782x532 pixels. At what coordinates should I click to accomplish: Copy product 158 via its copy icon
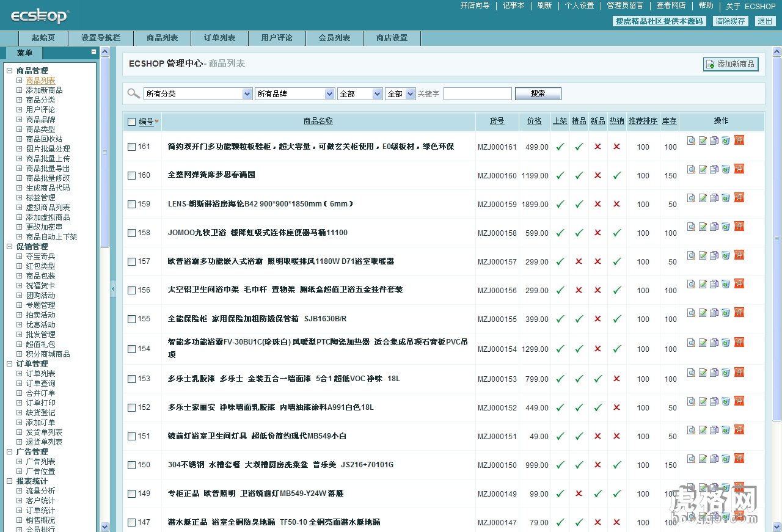click(714, 227)
